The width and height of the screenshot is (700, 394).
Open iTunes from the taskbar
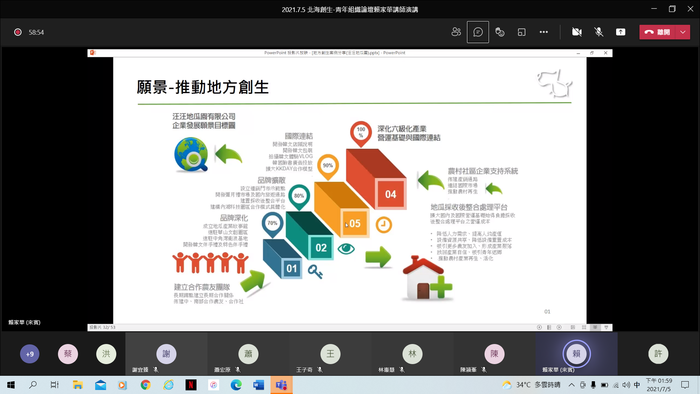pos(213,385)
